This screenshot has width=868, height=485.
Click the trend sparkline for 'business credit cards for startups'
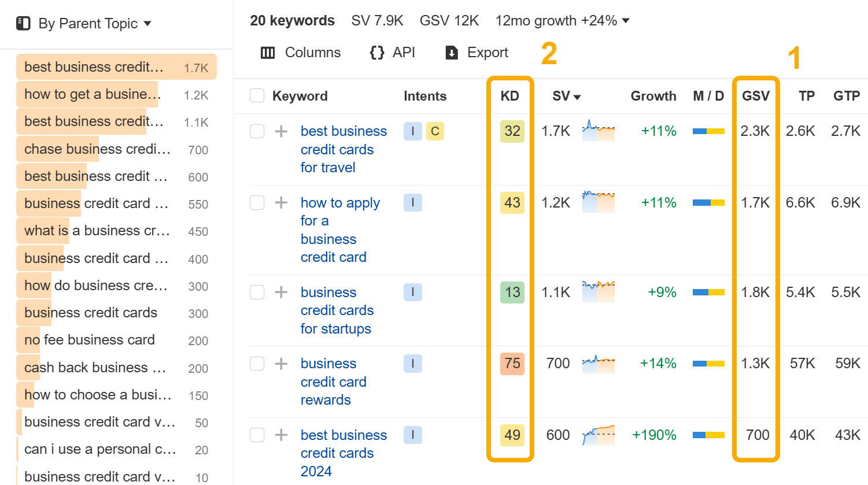click(598, 292)
